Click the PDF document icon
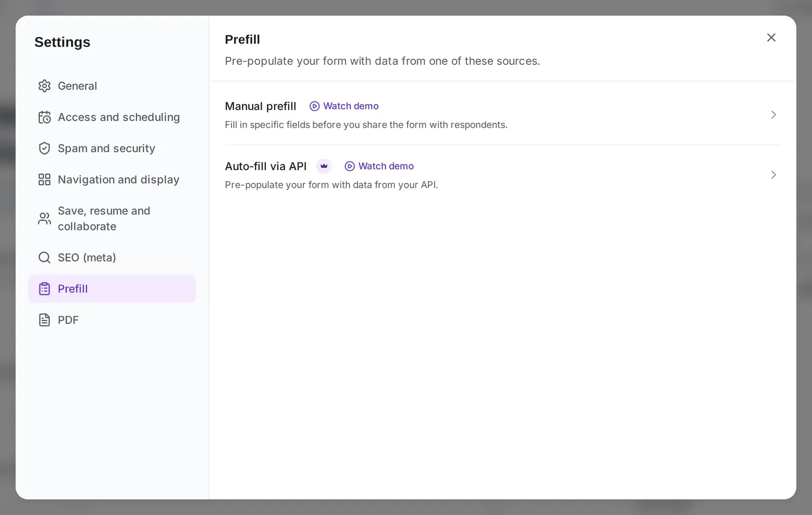This screenshot has width=812, height=515. pos(45,320)
